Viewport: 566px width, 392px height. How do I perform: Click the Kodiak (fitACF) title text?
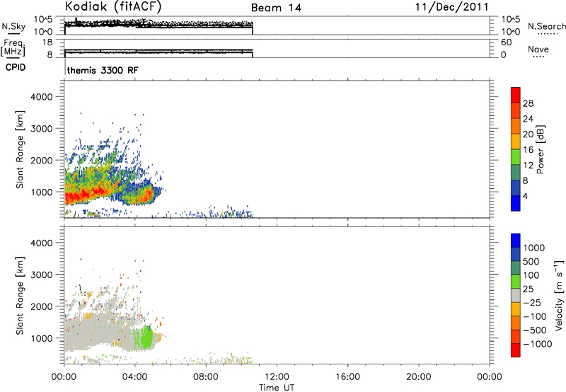tap(113, 7)
